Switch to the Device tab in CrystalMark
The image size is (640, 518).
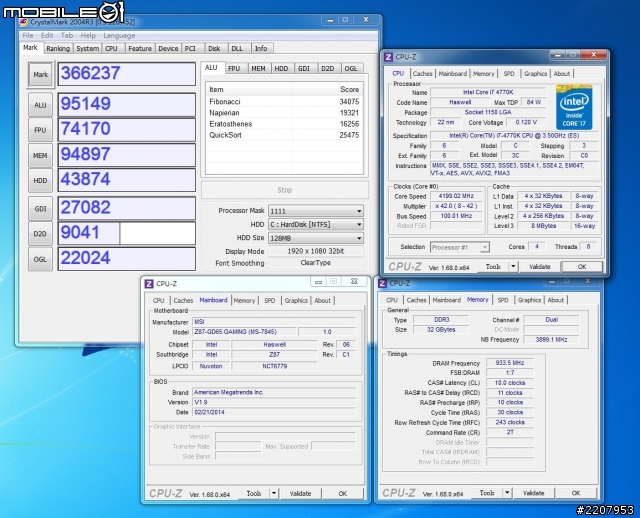coord(168,49)
